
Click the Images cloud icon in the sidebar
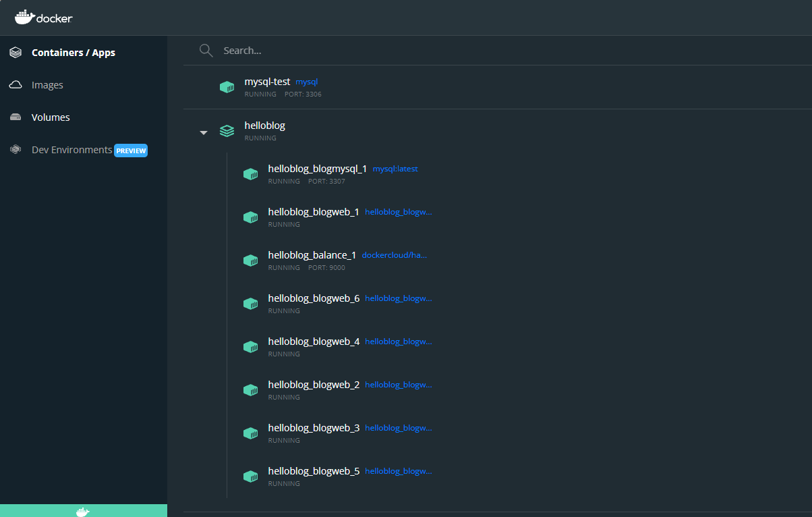click(15, 84)
